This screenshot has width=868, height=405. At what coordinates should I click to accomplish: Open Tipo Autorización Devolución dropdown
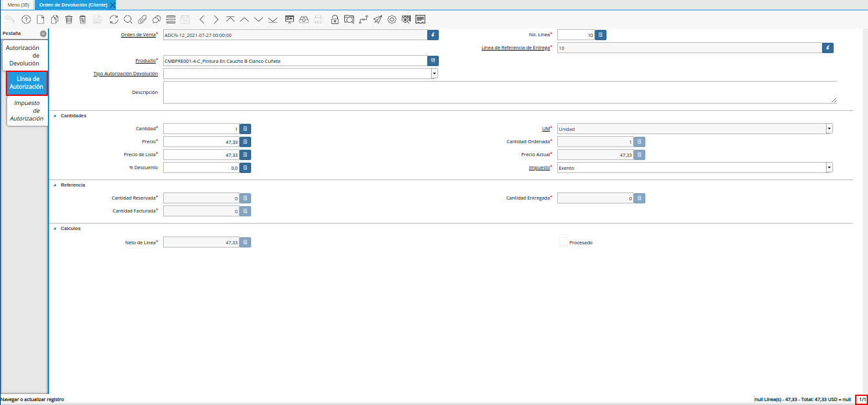click(434, 74)
